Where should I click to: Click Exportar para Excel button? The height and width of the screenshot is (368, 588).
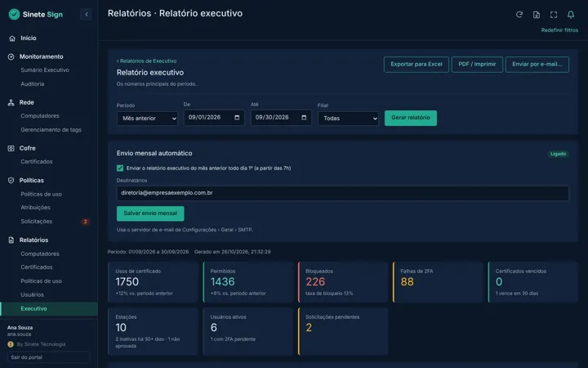click(x=416, y=65)
